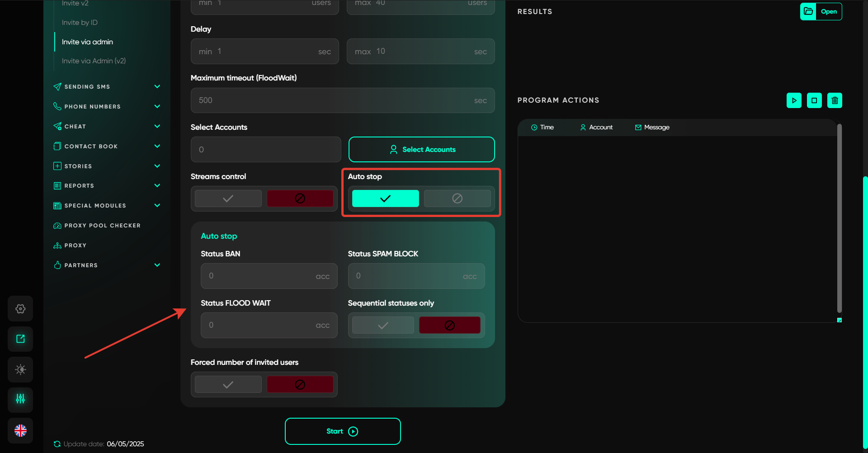Open the Proxy Pool Checker menu item
The image size is (868, 453).
point(102,226)
